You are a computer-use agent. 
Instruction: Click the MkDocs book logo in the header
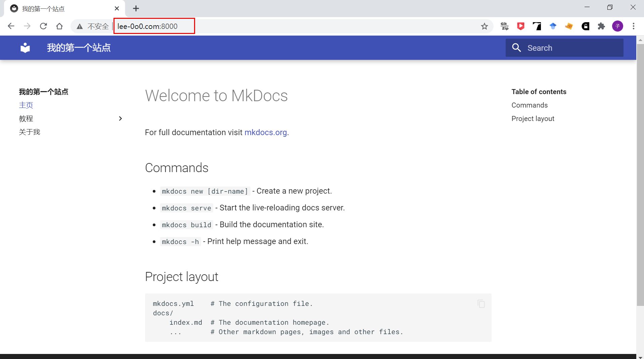tap(25, 48)
